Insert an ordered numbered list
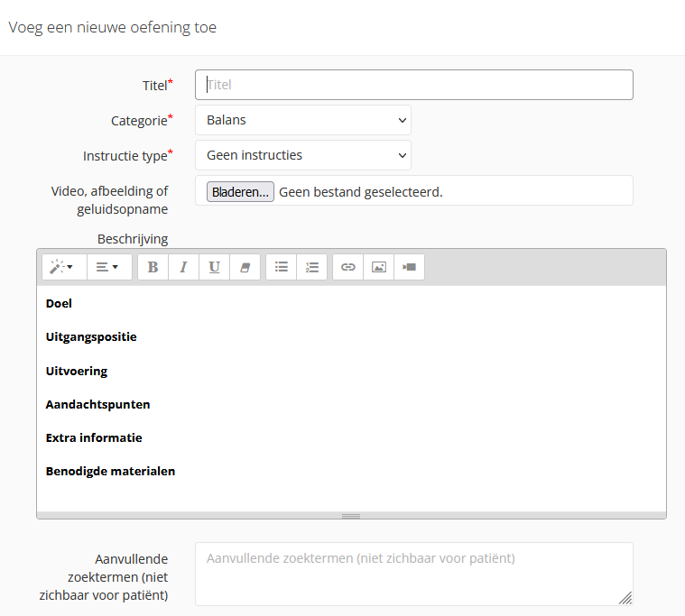The width and height of the screenshot is (685, 616). [x=312, y=267]
